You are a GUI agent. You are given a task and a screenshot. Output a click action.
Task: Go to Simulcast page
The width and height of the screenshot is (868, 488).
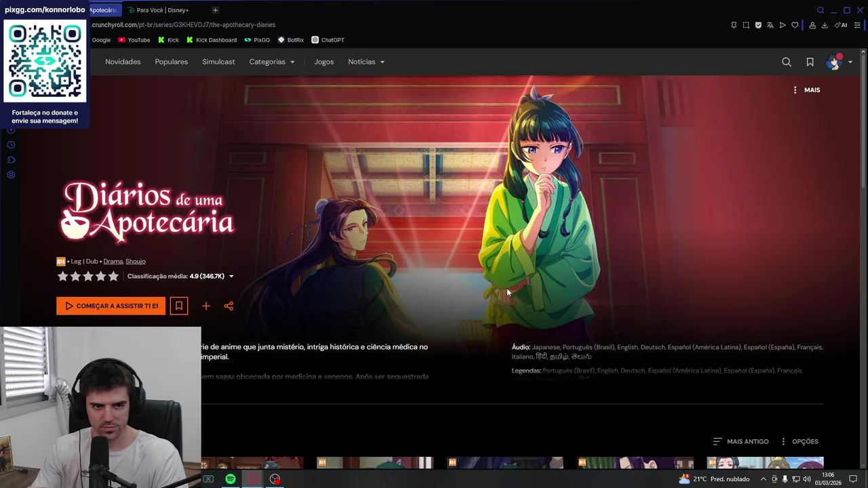[218, 62]
